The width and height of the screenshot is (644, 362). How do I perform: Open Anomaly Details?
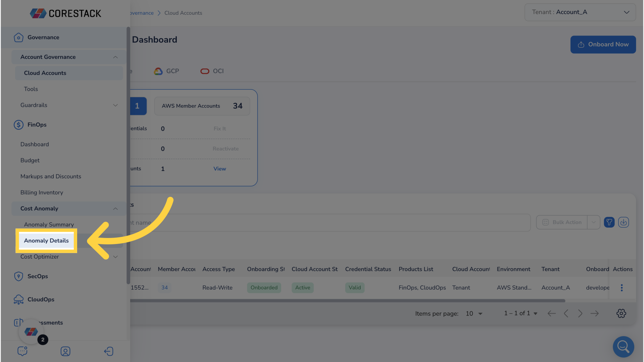[46, 241]
